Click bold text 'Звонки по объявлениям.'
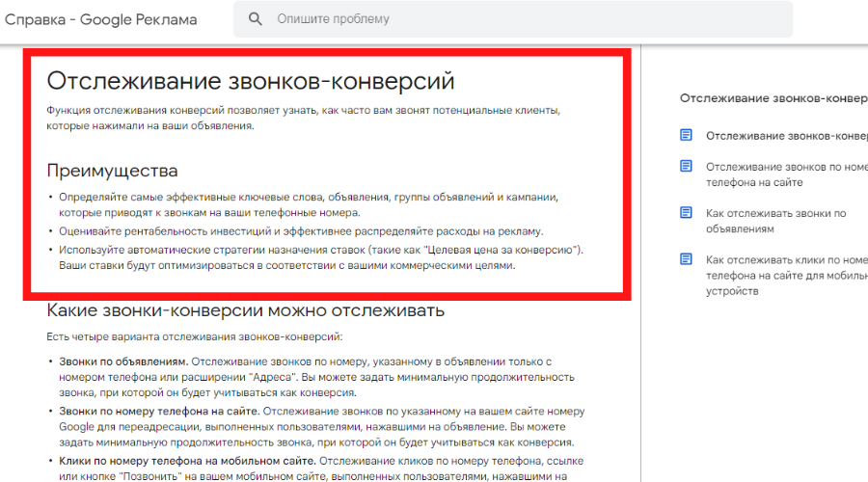 pyautogui.click(x=124, y=361)
